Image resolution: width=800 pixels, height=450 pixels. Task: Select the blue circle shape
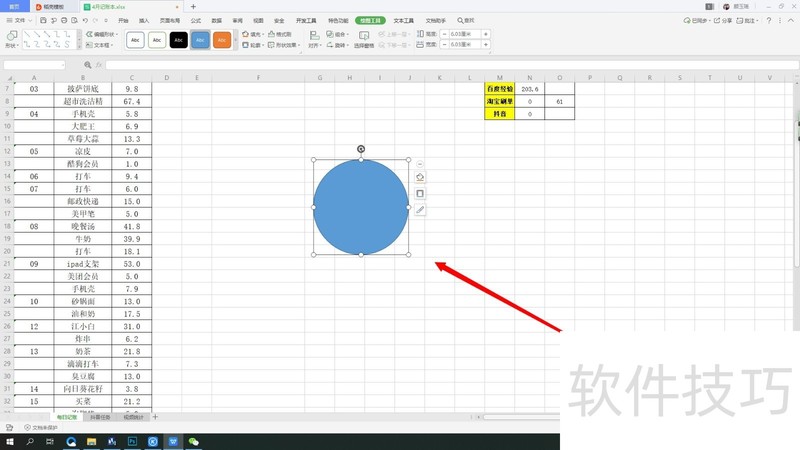(x=361, y=207)
